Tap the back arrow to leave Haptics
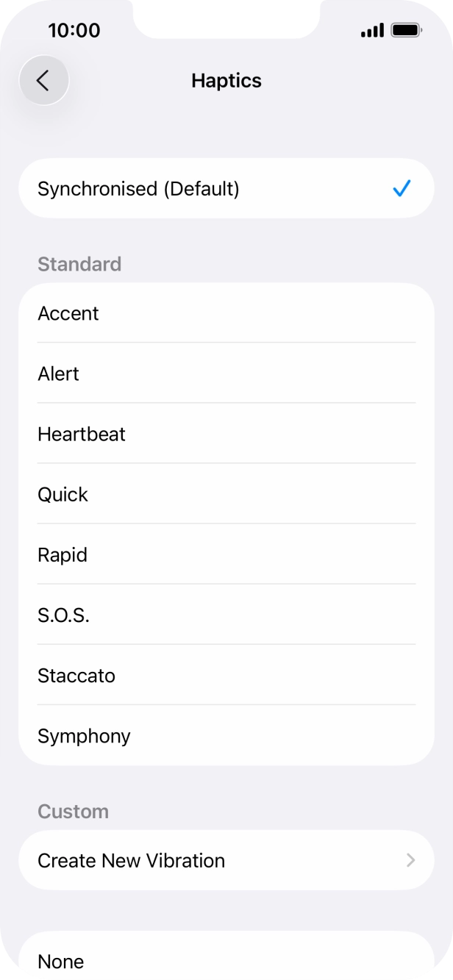Image resolution: width=453 pixels, height=980 pixels. pos(44,80)
